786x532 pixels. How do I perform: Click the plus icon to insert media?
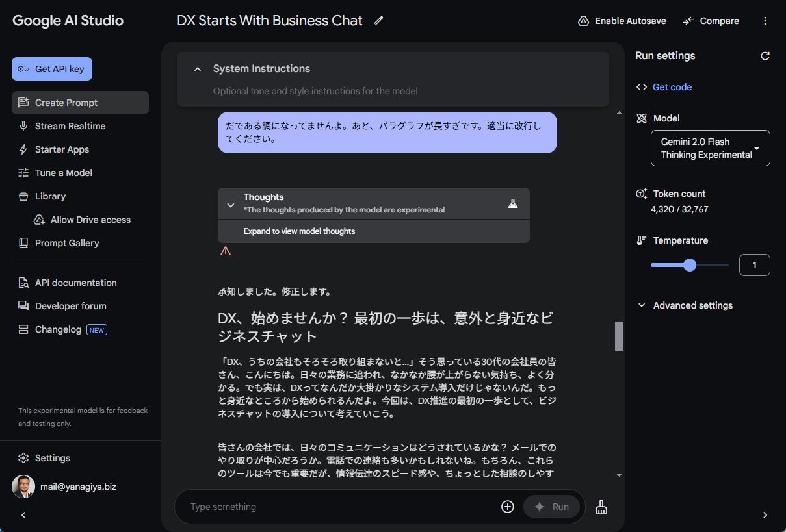pyautogui.click(x=508, y=507)
